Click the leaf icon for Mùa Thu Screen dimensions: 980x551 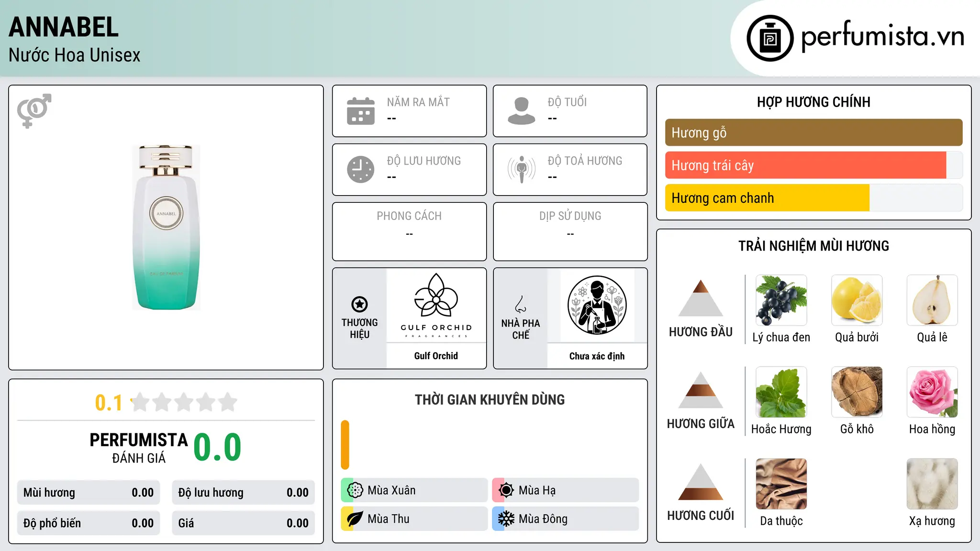[x=355, y=519]
